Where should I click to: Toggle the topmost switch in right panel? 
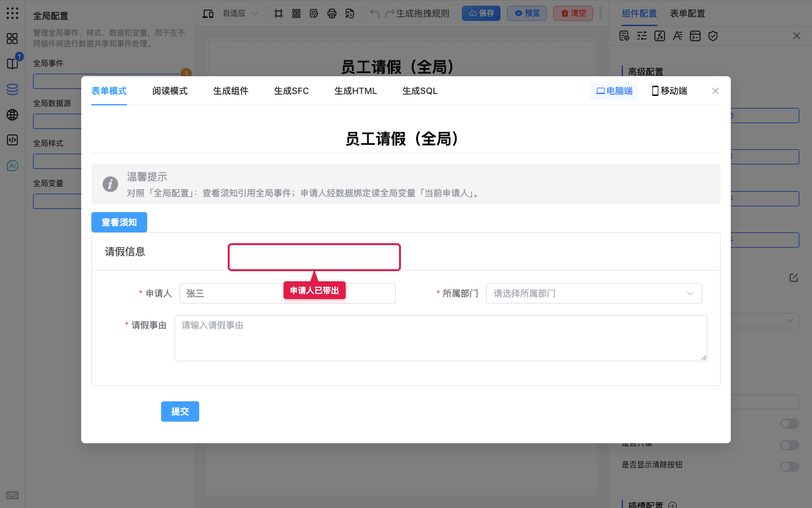[790, 424]
